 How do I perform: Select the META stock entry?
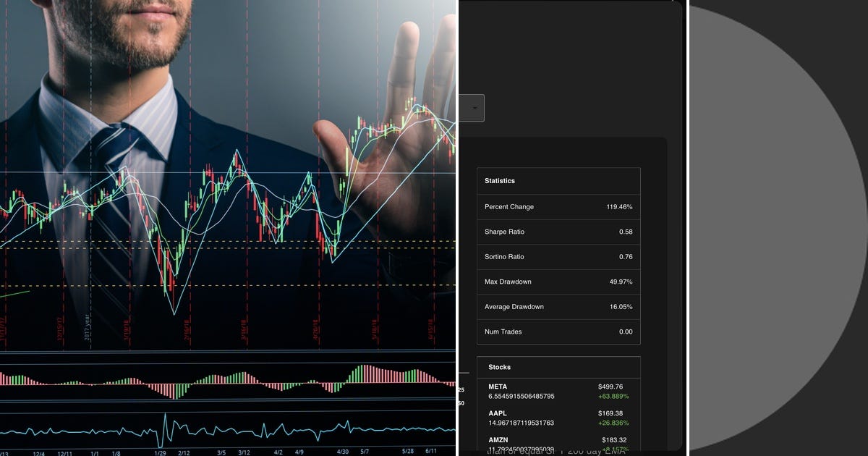558,391
